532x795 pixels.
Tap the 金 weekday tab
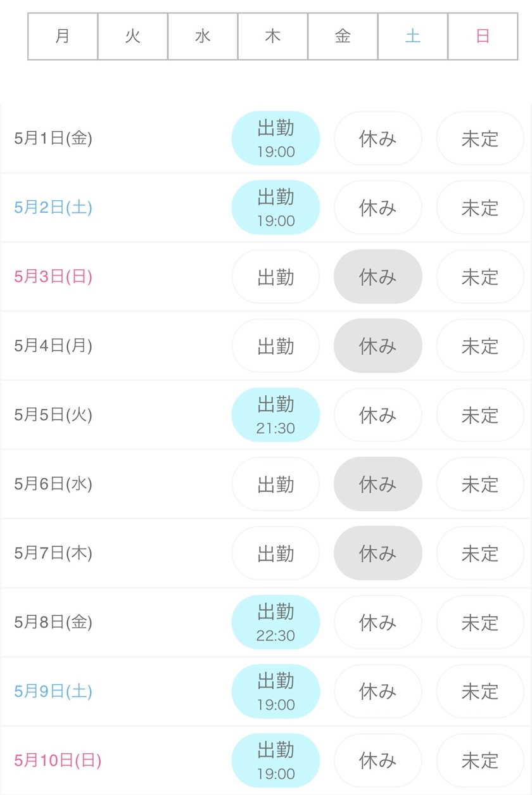(x=343, y=36)
